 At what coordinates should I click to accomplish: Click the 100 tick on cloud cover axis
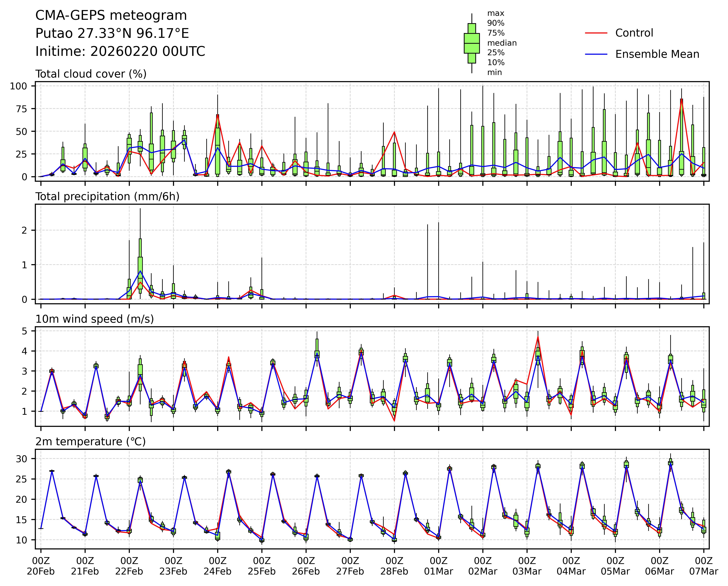click(x=18, y=86)
